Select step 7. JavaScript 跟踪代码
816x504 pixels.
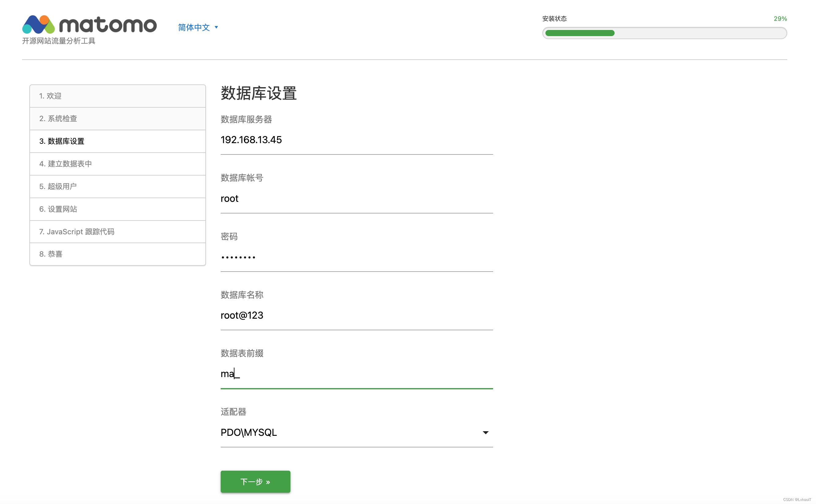(x=118, y=232)
